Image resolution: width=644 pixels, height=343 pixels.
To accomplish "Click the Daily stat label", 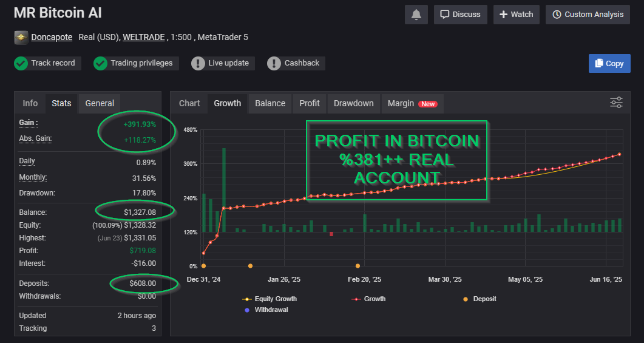I will tap(27, 161).
